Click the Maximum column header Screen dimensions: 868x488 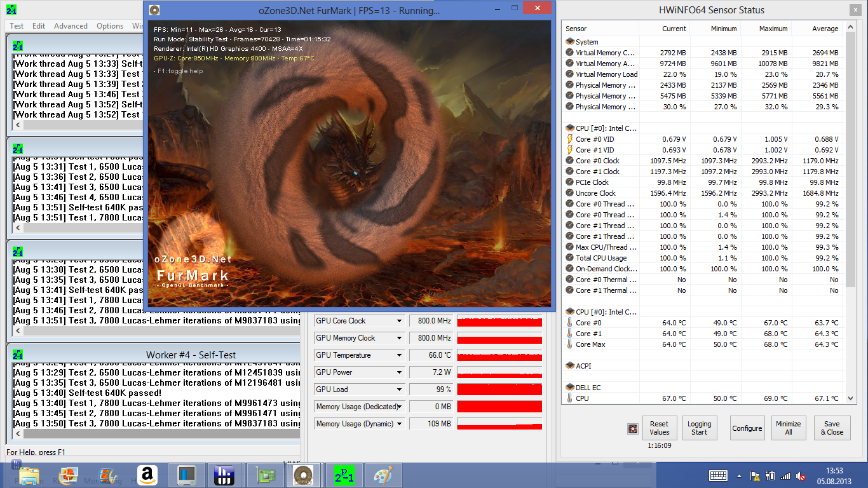pos(766,29)
